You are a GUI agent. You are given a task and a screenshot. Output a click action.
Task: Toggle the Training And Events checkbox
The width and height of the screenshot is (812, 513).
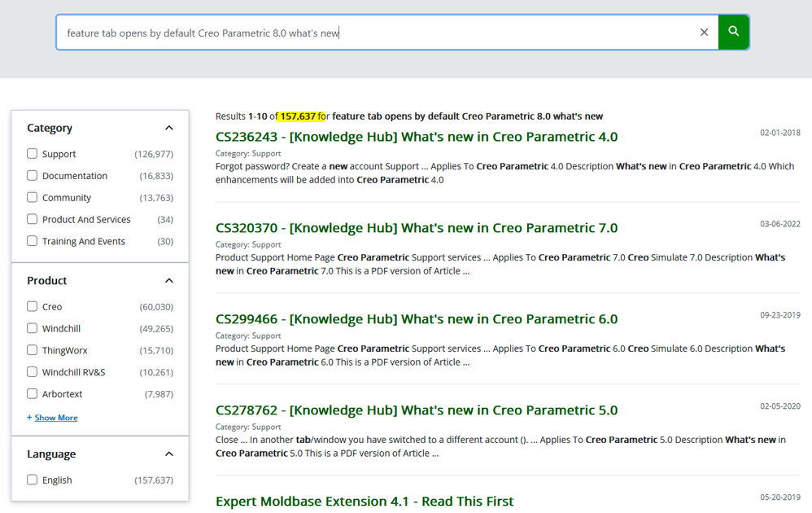point(33,242)
